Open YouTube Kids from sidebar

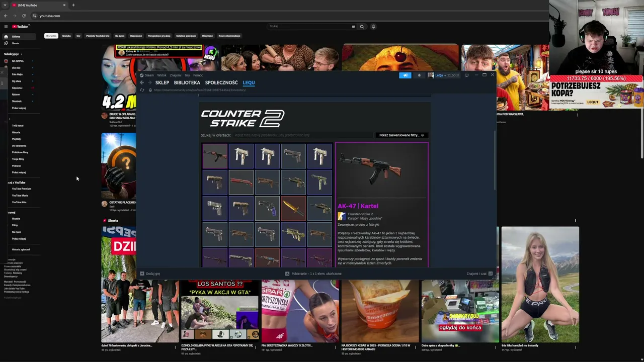(x=19, y=202)
